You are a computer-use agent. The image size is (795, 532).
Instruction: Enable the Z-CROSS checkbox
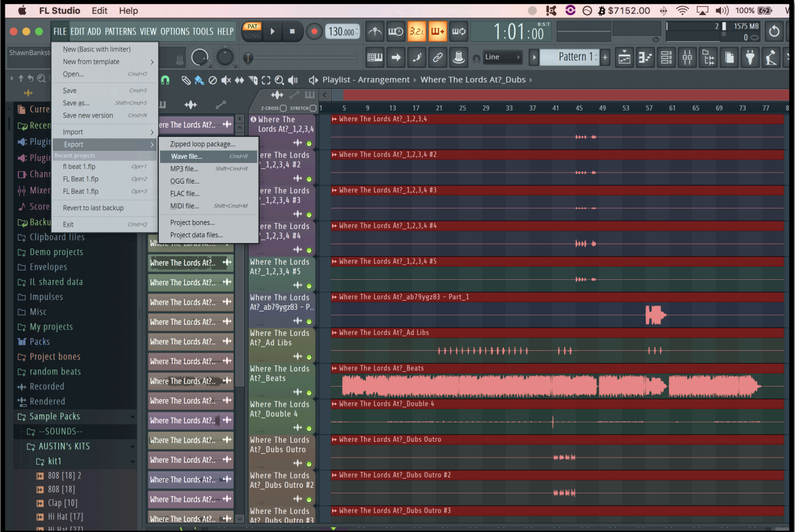[283, 108]
